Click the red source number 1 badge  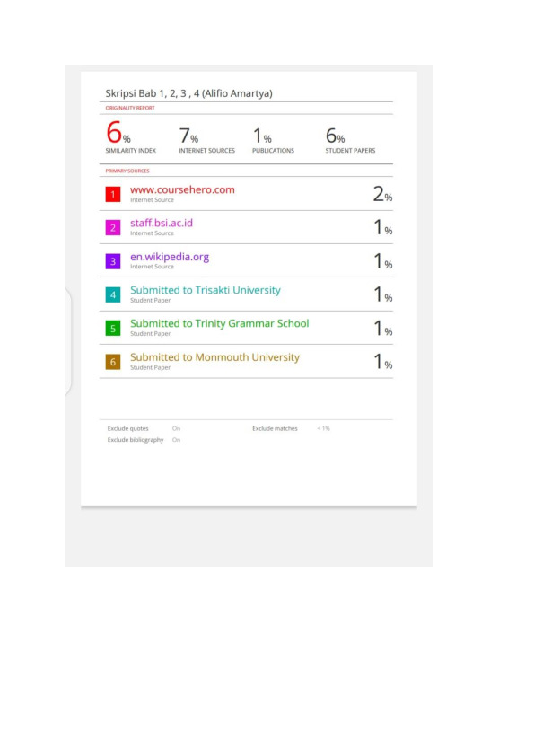pyautogui.click(x=113, y=194)
